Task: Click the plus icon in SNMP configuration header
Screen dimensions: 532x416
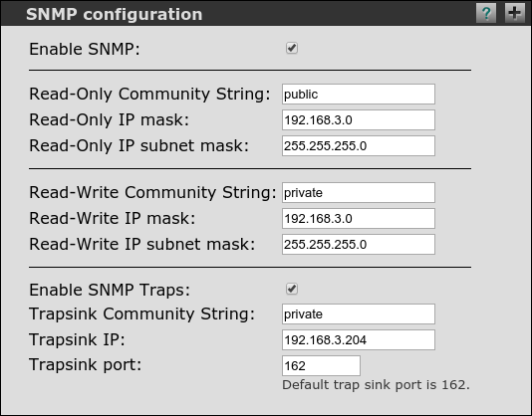Action: point(515,13)
